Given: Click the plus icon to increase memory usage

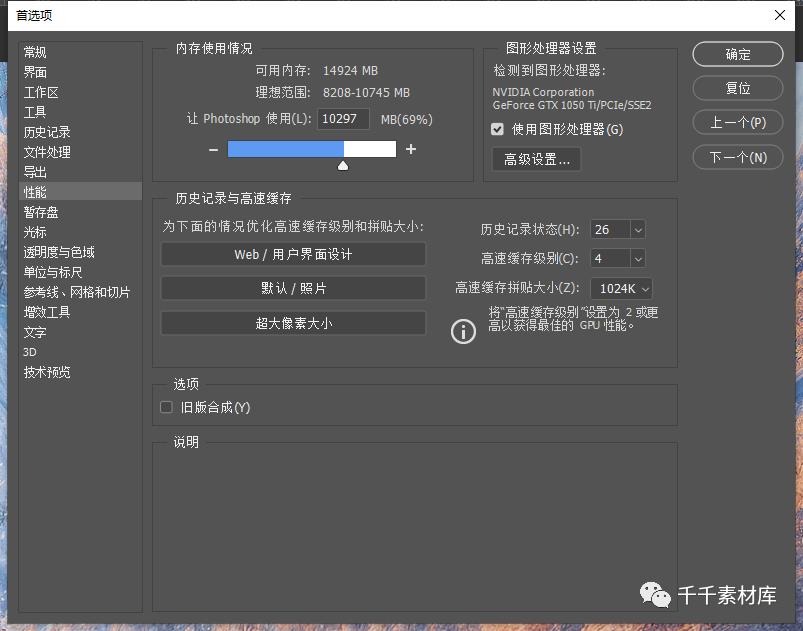Looking at the screenshot, I should [411, 148].
